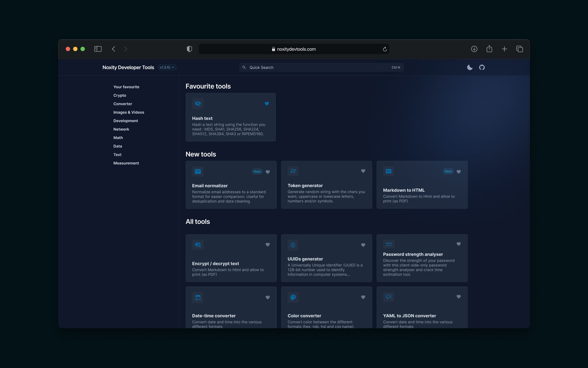Screen dimensions: 588x368
Task: Go back with the browser back arrow
Action: click(x=113, y=49)
